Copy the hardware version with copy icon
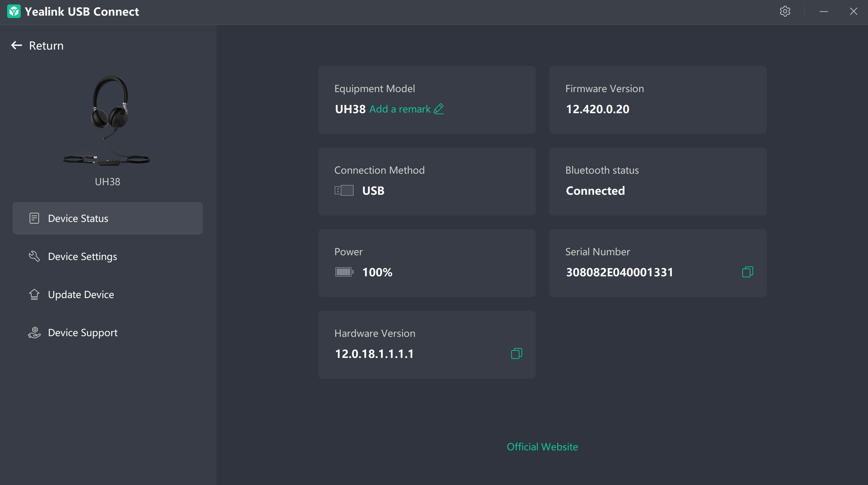 click(516, 353)
